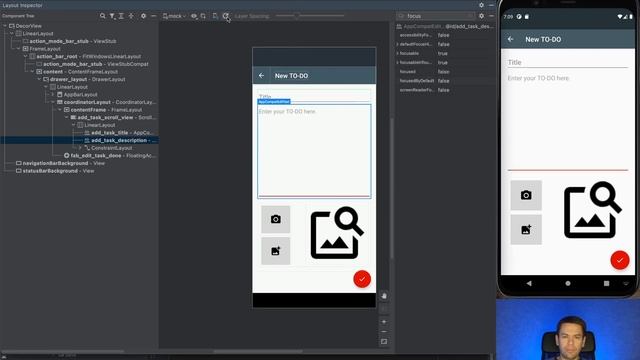Collapse the FrameLayout node arrow

pyautogui.click(x=19, y=49)
